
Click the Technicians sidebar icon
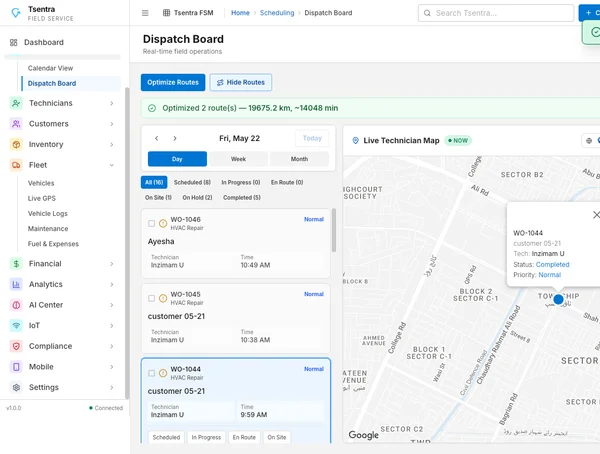(x=16, y=103)
